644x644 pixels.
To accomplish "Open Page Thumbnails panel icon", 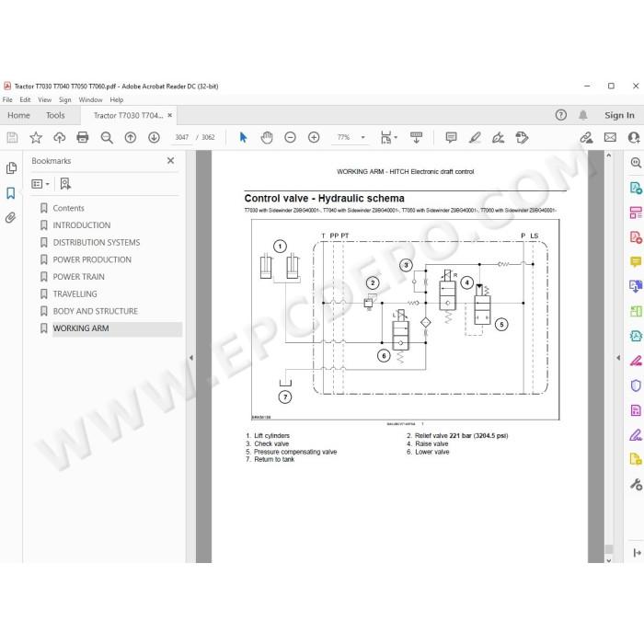I will click(11, 168).
